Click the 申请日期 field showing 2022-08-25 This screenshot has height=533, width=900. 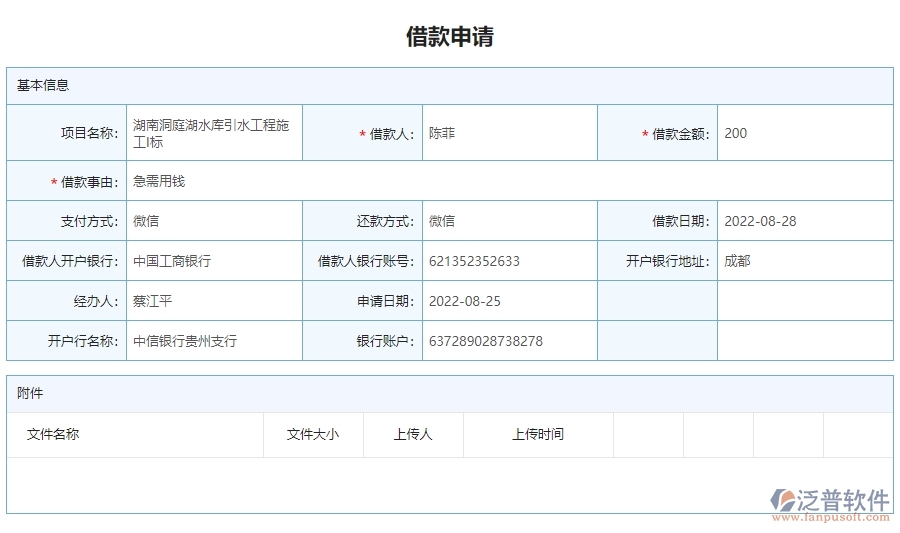[509, 301]
